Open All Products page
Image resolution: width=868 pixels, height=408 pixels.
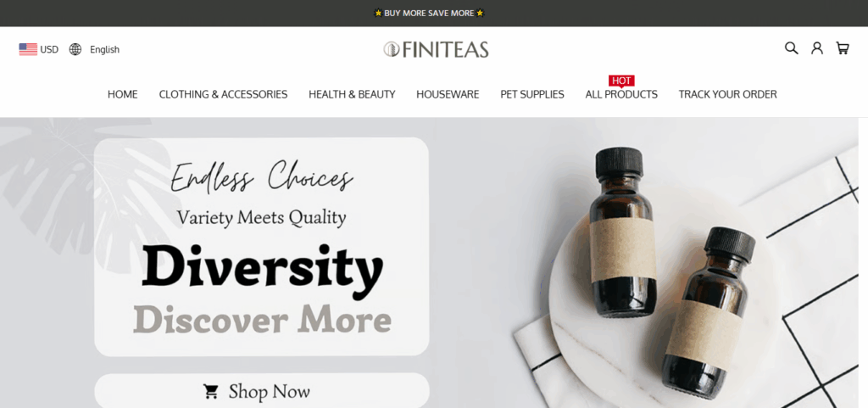point(621,95)
